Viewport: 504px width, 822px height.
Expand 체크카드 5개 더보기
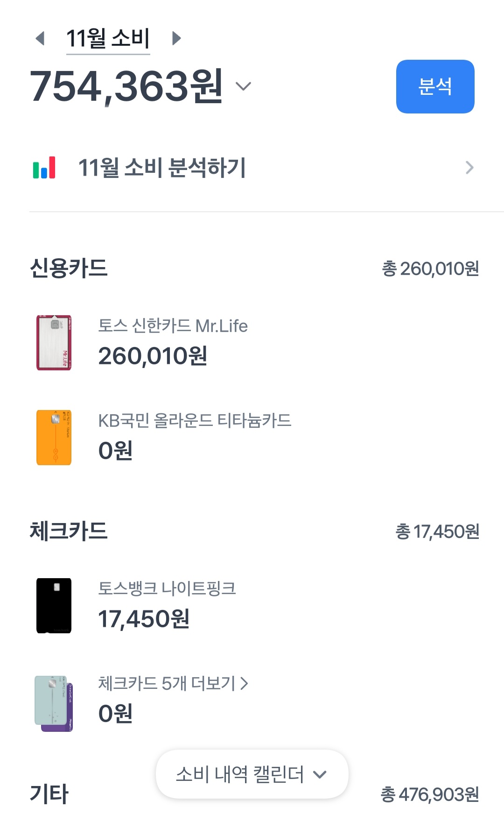(x=173, y=684)
